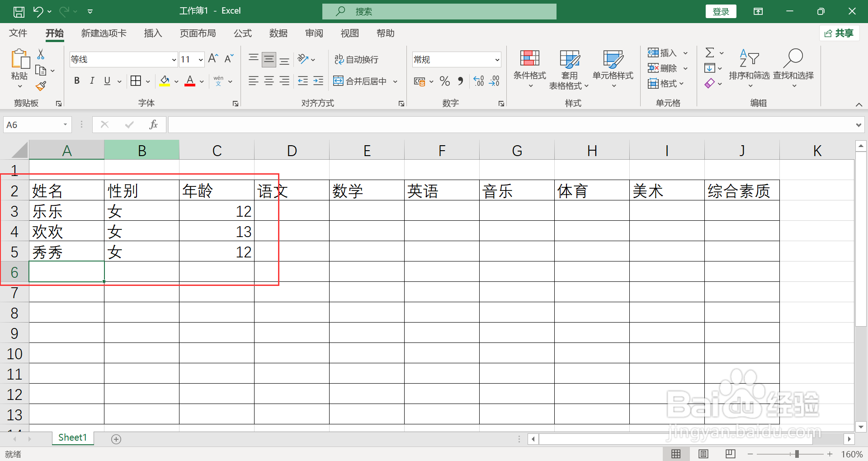Image resolution: width=868 pixels, height=461 pixels.
Task: Open Sort and Filter menu
Action: (x=749, y=69)
